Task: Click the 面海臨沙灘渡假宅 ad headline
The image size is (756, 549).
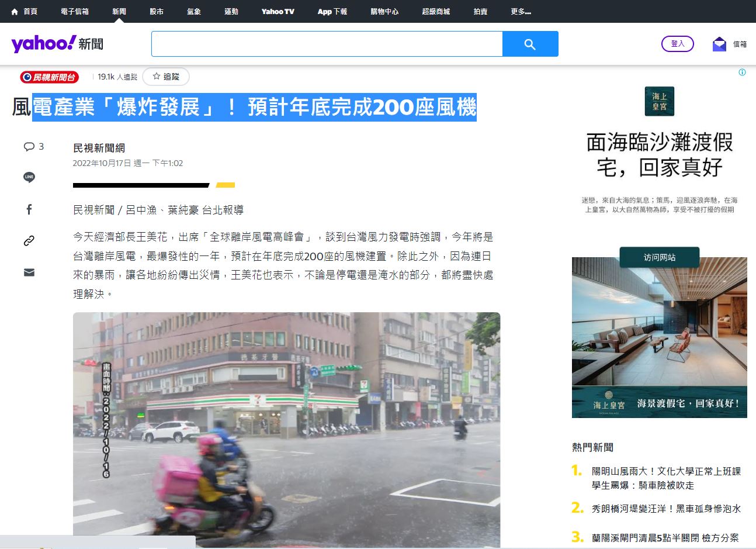Action: [x=660, y=155]
